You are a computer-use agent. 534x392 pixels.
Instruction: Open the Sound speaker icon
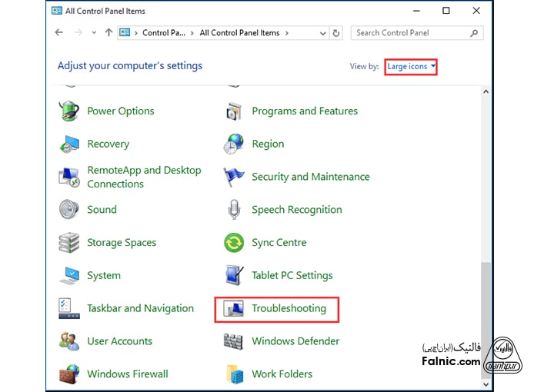point(69,209)
